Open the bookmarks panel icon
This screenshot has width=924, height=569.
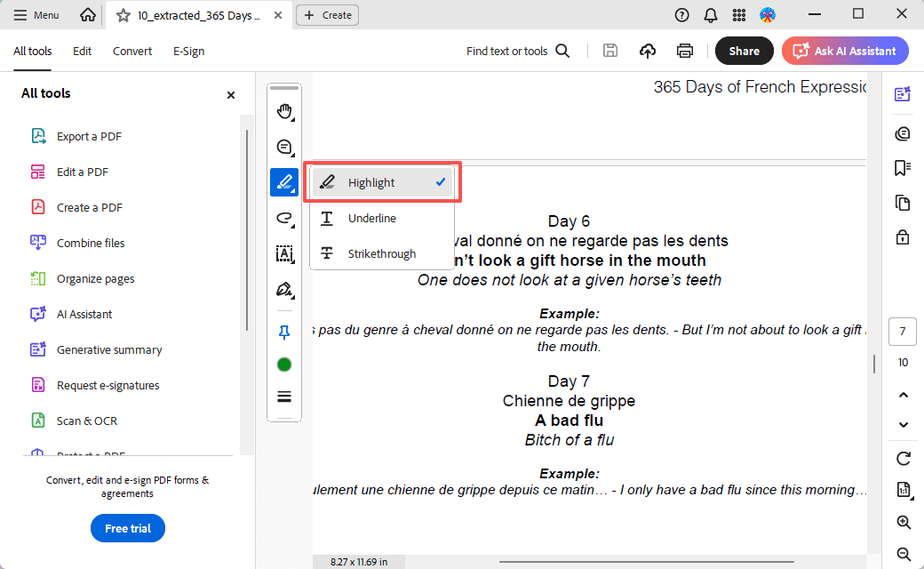[x=904, y=168]
